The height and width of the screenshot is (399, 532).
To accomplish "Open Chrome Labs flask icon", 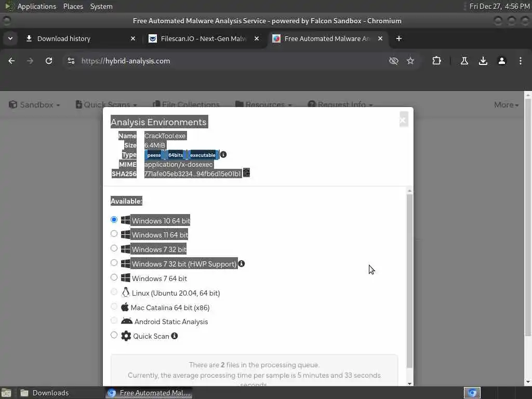I will 464,61.
